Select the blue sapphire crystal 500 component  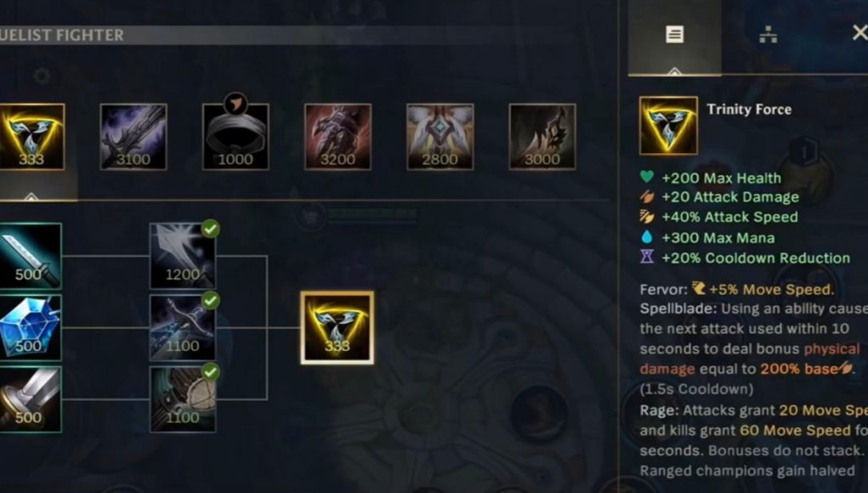[31, 327]
